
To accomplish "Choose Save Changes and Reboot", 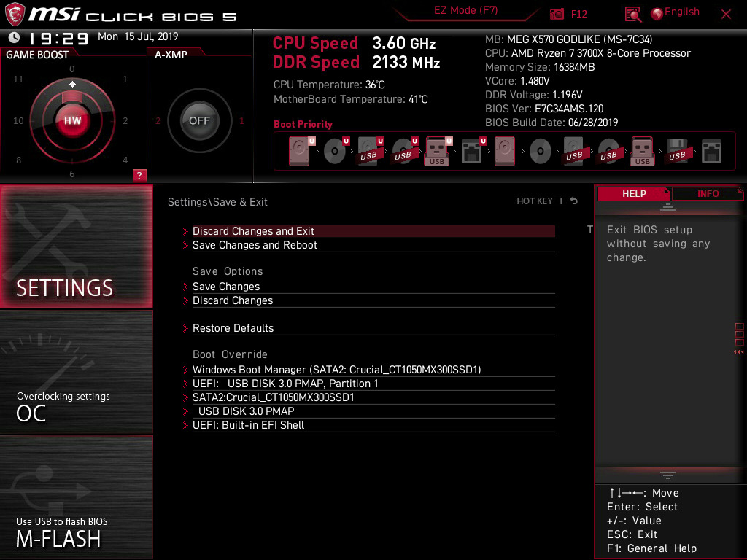I will [x=373, y=245].
